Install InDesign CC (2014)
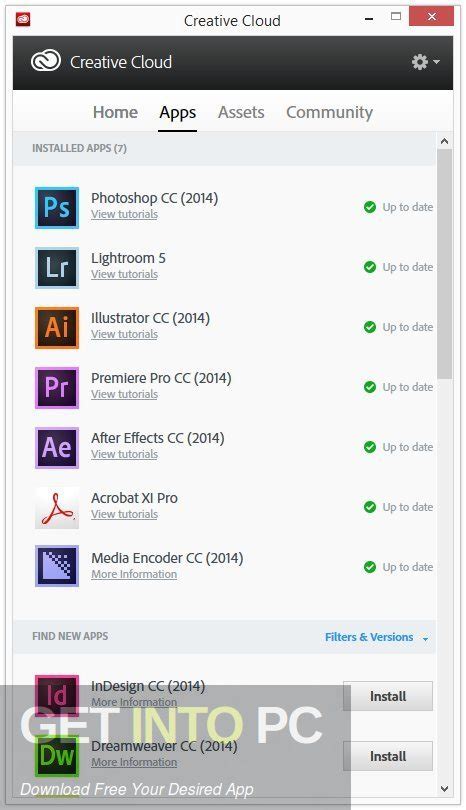 (x=388, y=696)
